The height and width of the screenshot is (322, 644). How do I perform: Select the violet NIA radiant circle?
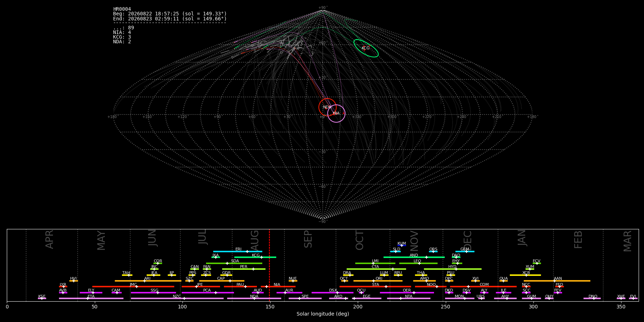pyautogui.click(x=336, y=113)
